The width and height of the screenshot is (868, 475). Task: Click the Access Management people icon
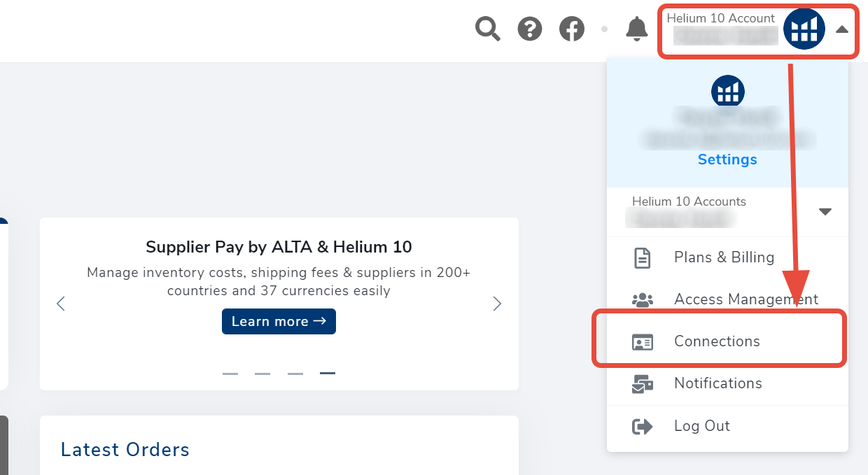tap(642, 299)
